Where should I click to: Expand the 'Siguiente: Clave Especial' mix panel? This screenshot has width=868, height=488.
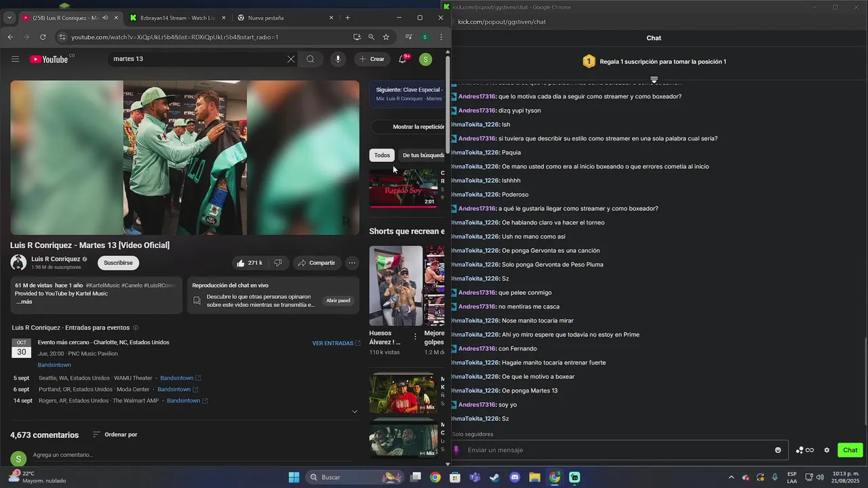[408, 94]
